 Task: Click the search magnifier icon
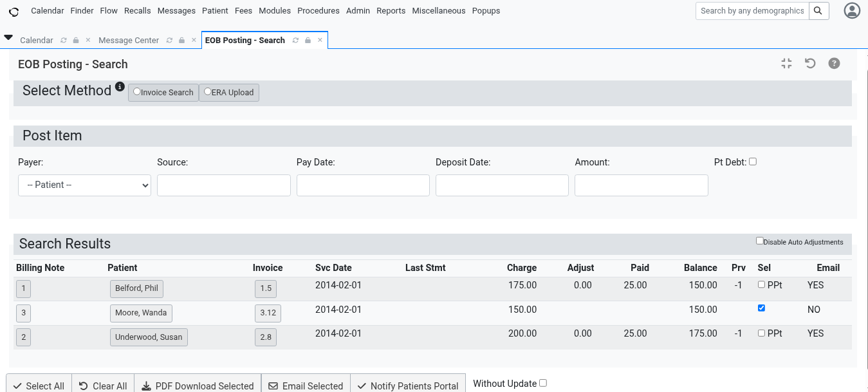818,11
